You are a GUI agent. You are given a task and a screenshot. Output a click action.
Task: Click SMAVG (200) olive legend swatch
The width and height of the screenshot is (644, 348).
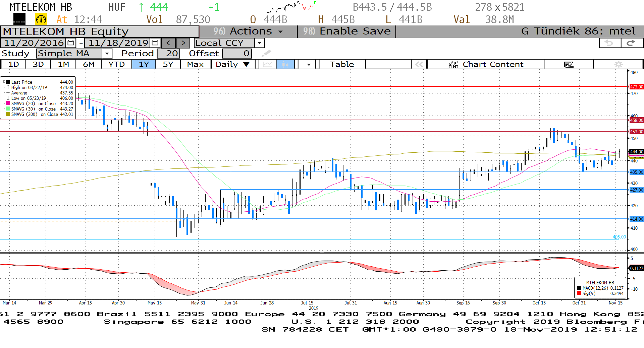[x=8, y=114]
